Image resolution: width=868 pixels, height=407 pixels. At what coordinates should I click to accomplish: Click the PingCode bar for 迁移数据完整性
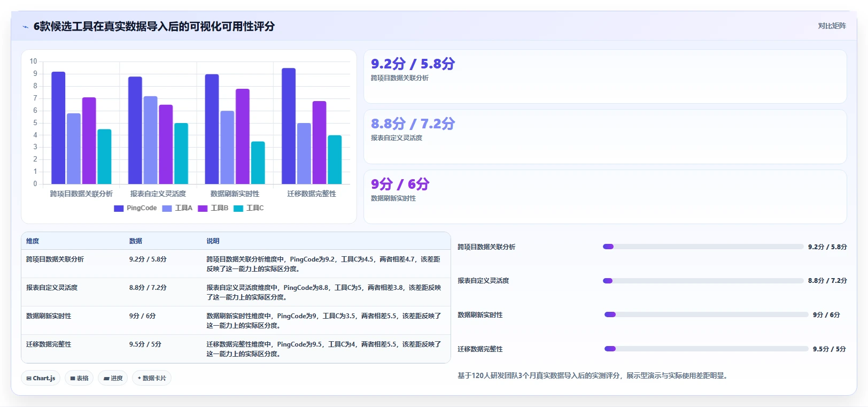(289, 126)
